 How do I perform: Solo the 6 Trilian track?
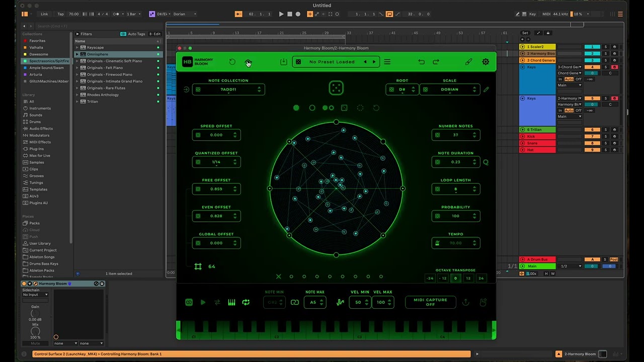point(606,130)
